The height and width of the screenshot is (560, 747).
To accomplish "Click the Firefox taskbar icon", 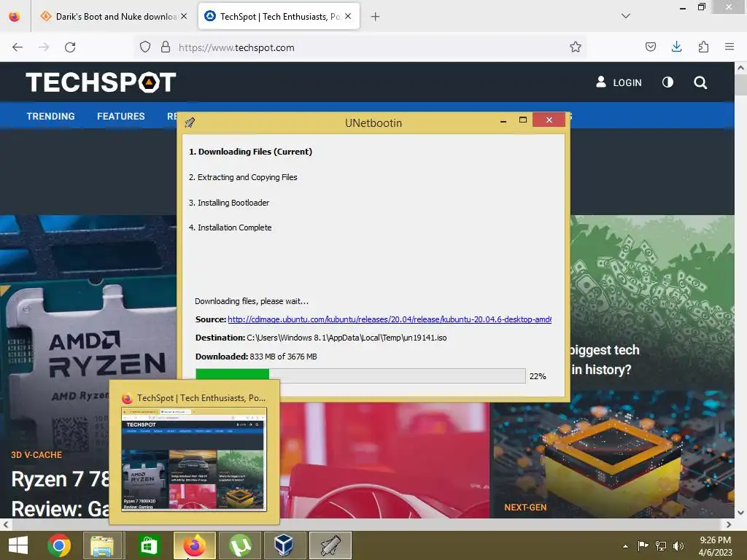I will click(194, 545).
